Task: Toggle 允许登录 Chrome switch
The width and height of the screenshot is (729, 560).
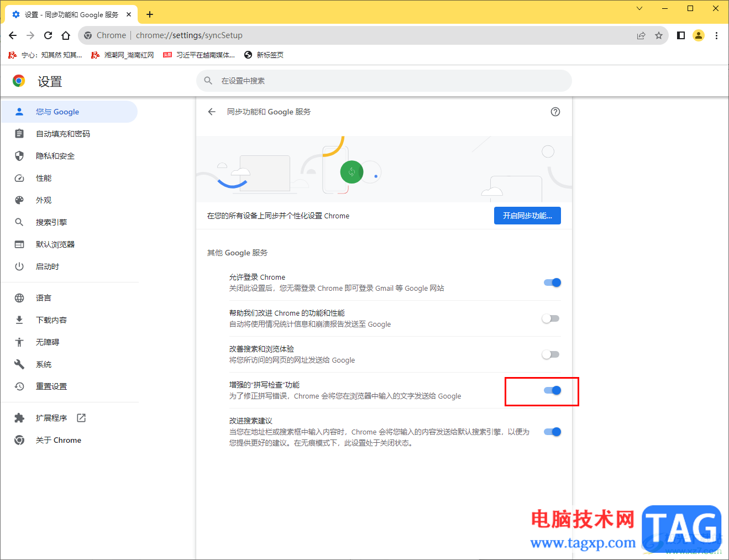Action: click(552, 282)
